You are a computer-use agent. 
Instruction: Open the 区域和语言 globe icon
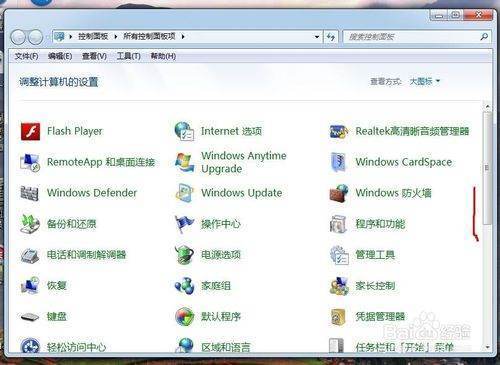pos(184,345)
